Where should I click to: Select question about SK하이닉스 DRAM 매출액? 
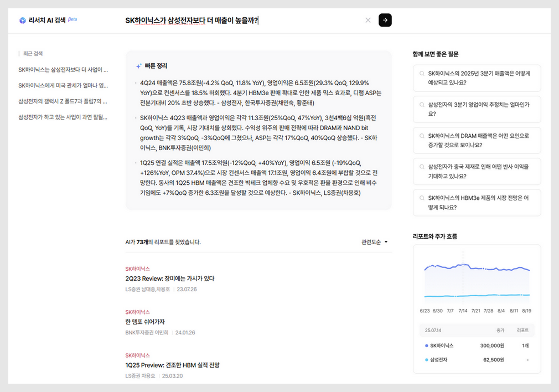tap(477, 140)
